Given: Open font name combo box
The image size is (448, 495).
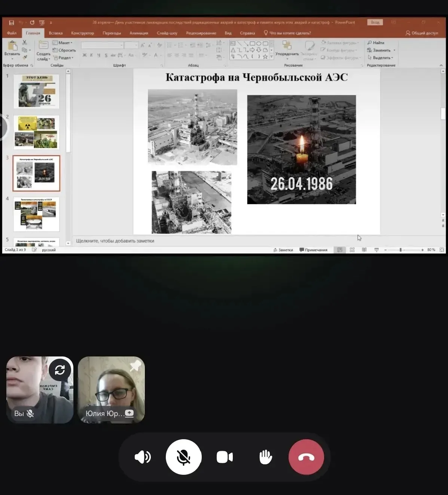Looking at the screenshot, I should coord(103,45).
